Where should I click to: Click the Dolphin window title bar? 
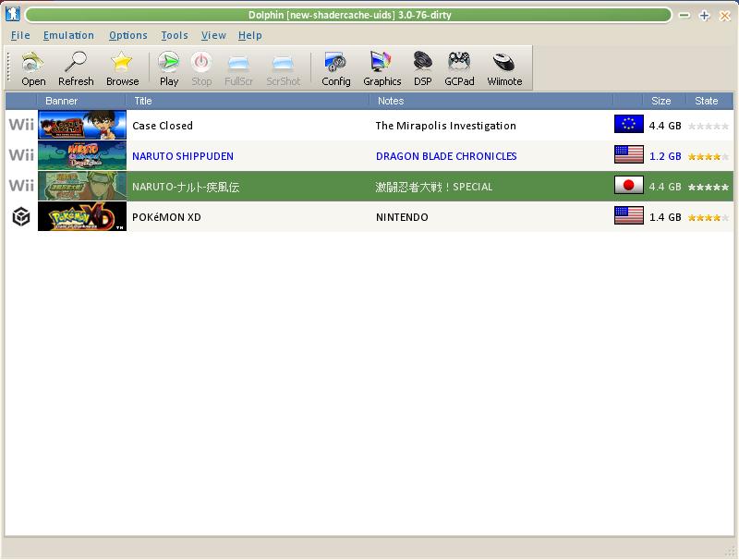tap(349, 15)
